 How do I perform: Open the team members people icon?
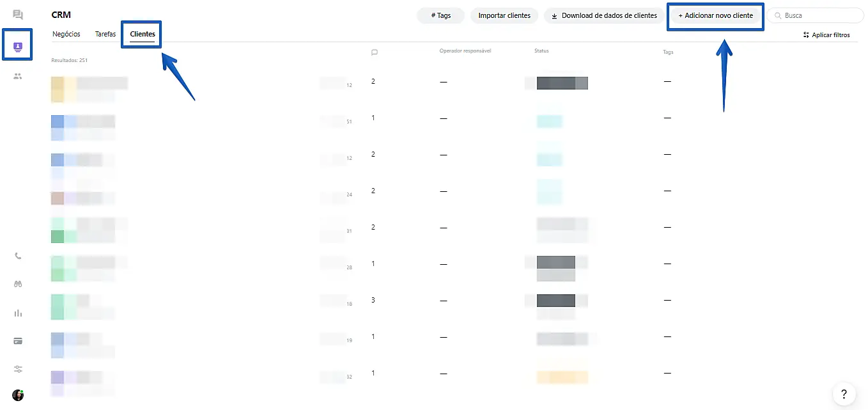tap(18, 75)
